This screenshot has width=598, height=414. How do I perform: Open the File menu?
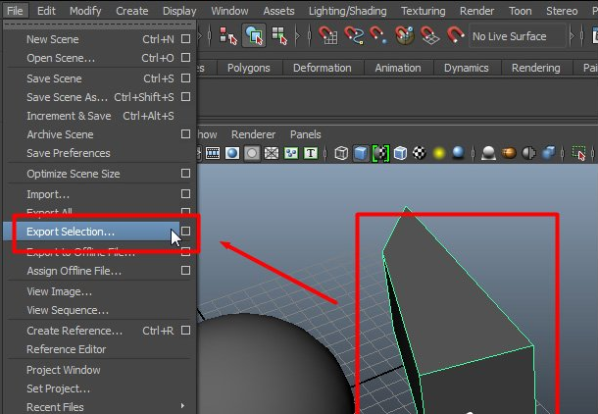tap(15, 11)
